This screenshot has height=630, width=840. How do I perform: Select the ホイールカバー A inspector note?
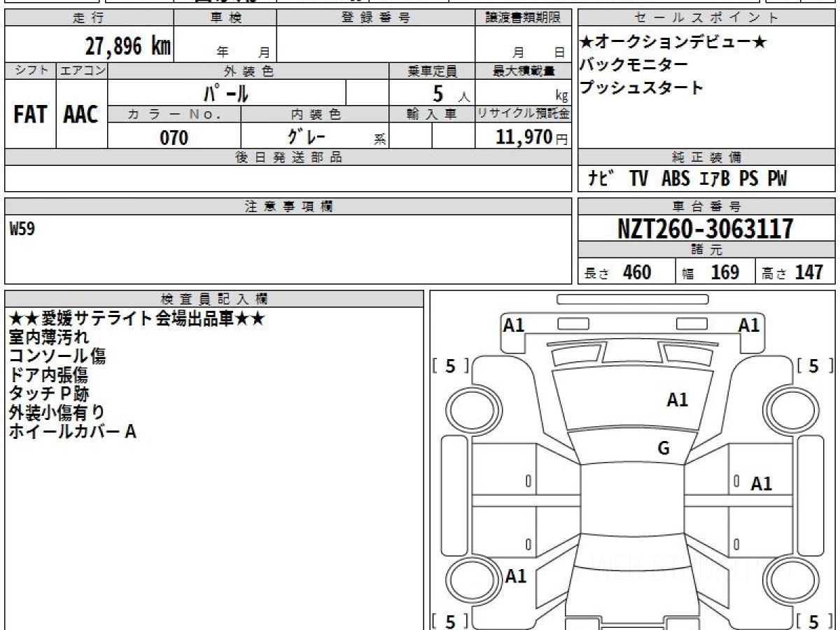[x=72, y=432]
